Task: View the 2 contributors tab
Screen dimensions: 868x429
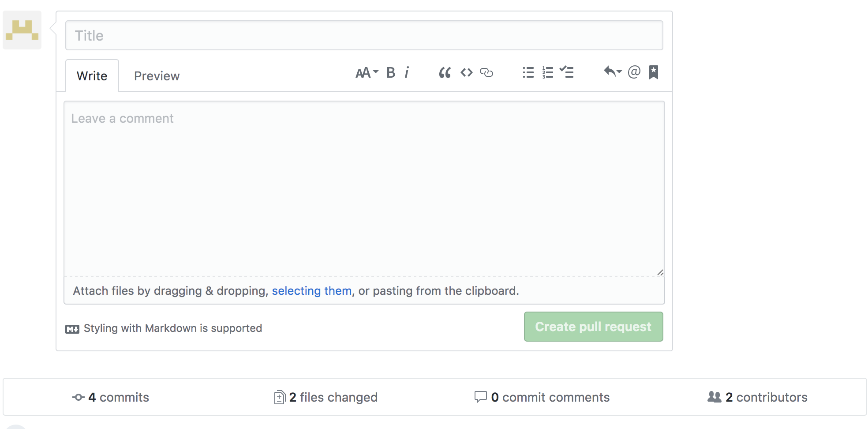Action: click(757, 397)
